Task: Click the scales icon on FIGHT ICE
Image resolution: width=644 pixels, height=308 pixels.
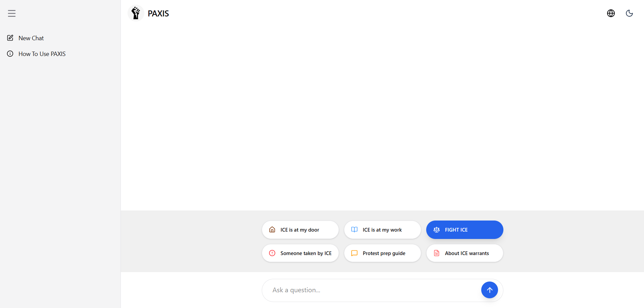Action: 437,230
